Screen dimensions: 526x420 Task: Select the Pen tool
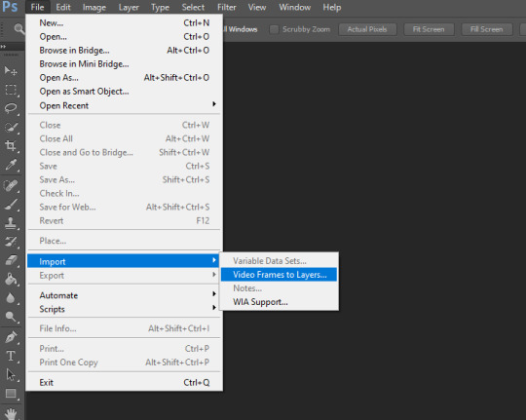(11, 337)
